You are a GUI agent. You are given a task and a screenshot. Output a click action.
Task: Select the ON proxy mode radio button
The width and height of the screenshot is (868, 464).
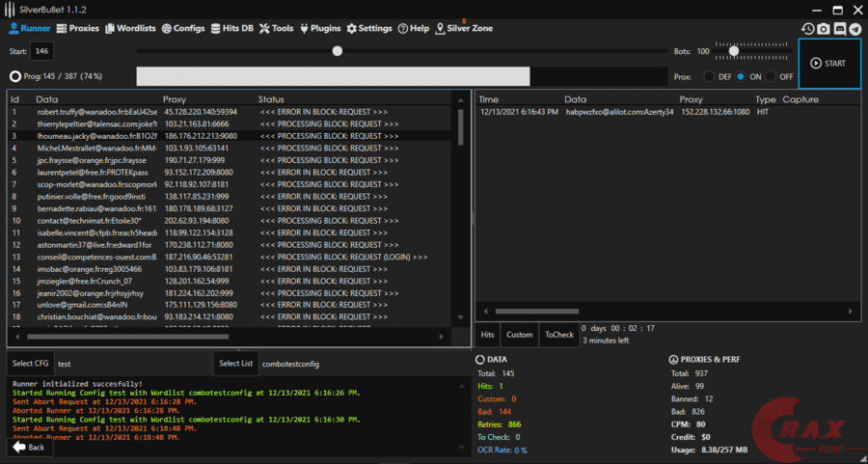(x=741, y=76)
